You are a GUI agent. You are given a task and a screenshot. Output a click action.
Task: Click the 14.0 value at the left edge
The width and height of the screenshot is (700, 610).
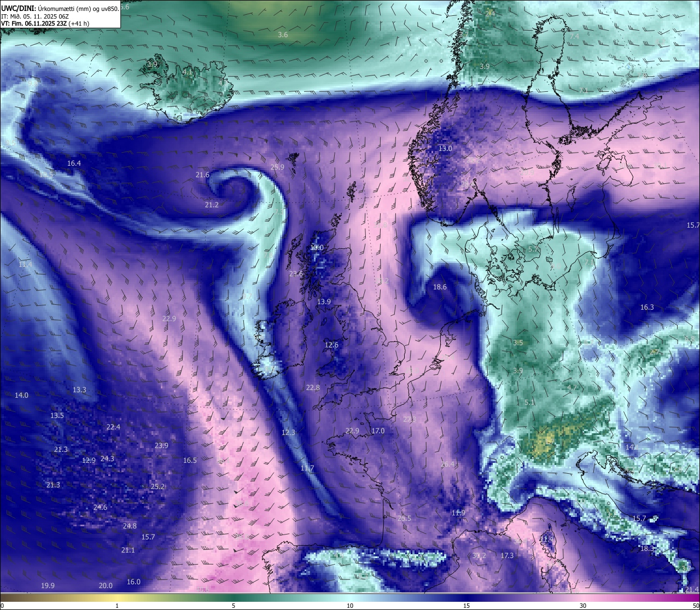pyautogui.click(x=21, y=396)
